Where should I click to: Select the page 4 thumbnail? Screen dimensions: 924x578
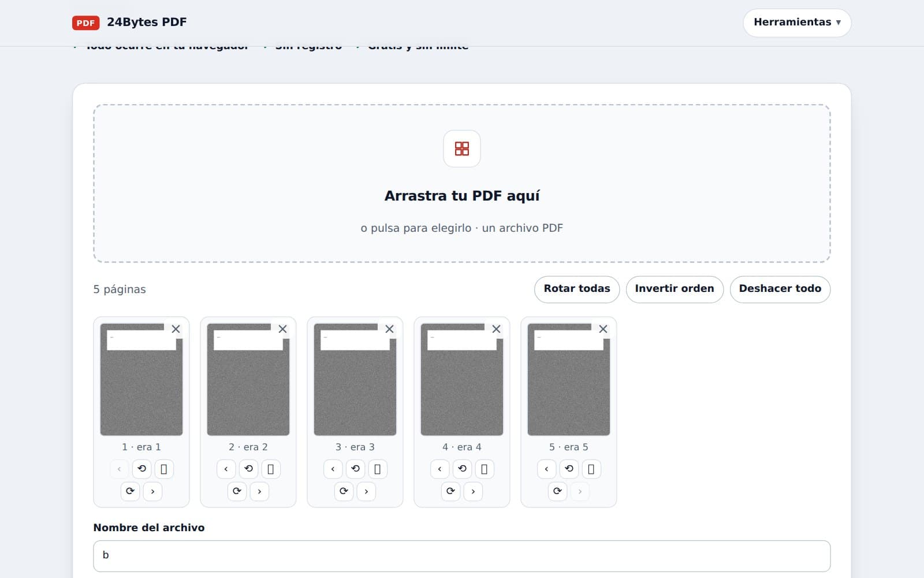(x=462, y=379)
